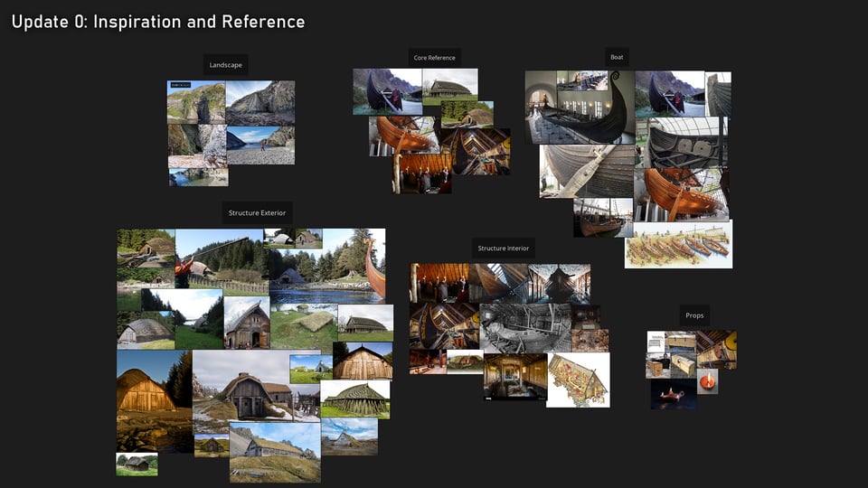Select the grey overlapping hull planks photo

587,172
